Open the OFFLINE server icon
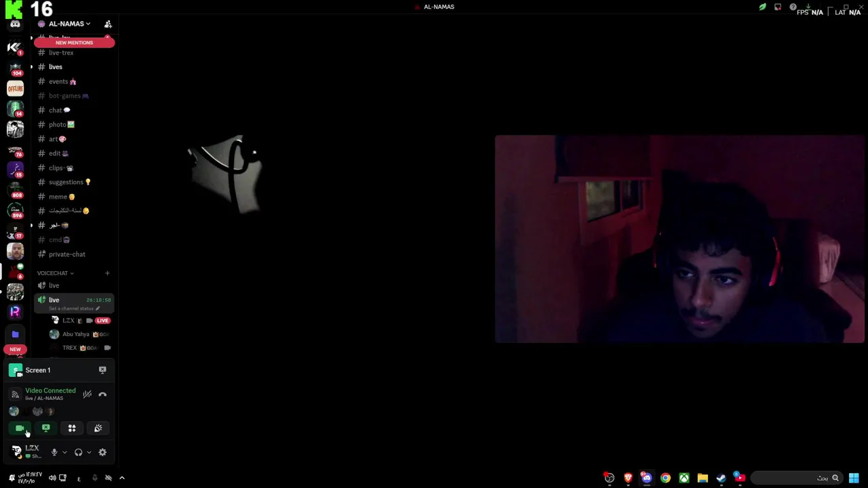 [x=15, y=88]
